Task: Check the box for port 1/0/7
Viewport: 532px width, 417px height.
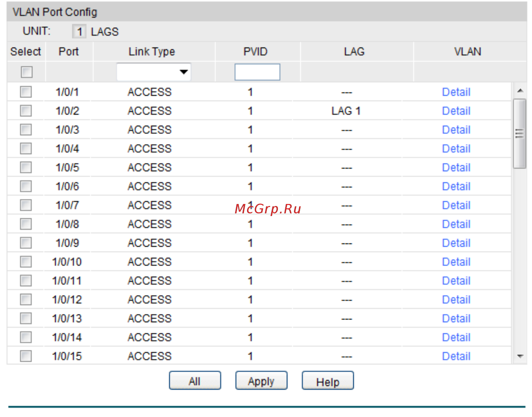Action: tap(26, 205)
